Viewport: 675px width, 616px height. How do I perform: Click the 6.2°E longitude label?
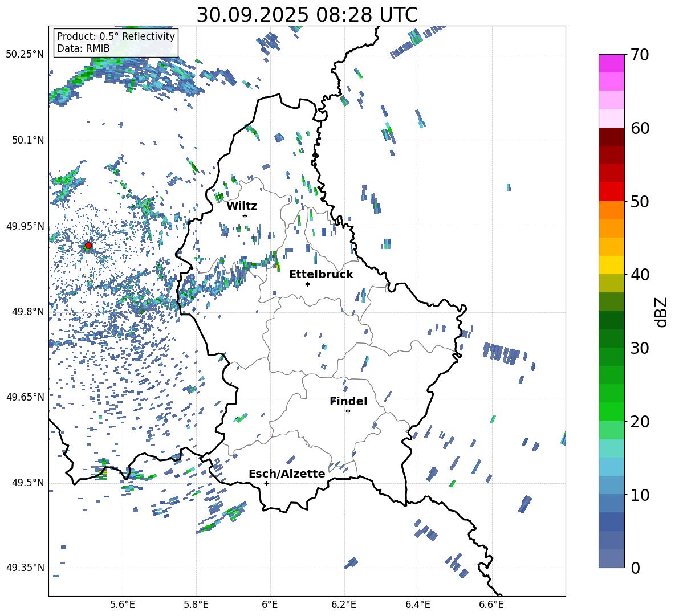pyautogui.click(x=344, y=605)
